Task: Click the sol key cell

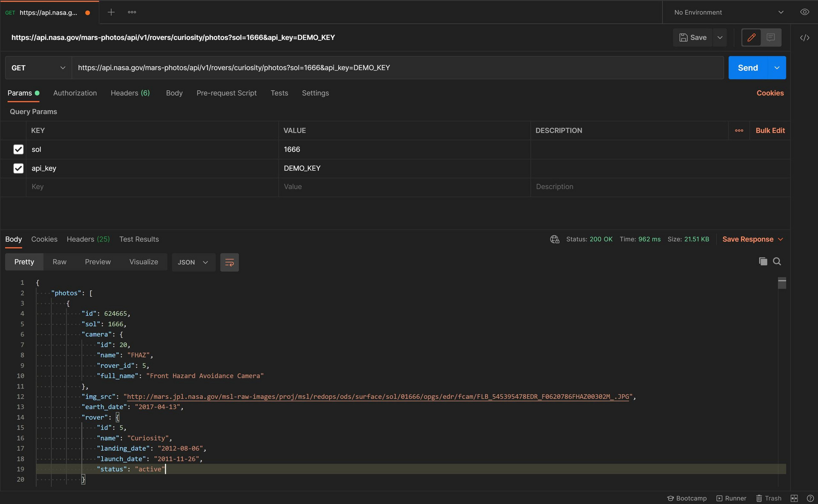Action: (153, 149)
